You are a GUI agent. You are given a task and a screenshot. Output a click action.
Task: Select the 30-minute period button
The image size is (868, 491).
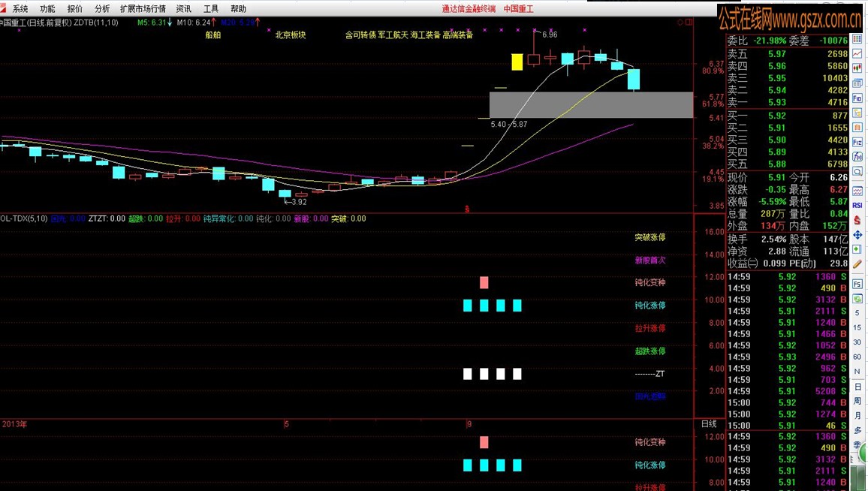857,342
